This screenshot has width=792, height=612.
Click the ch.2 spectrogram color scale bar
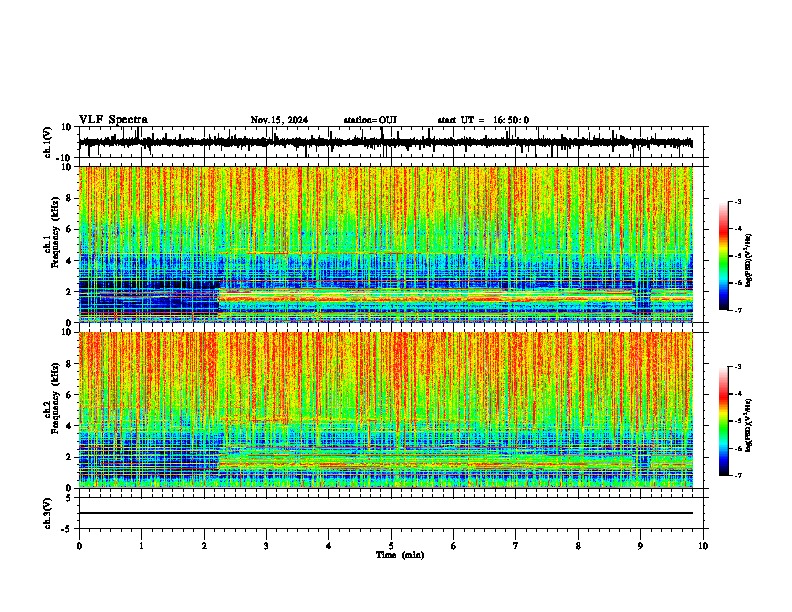click(x=724, y=421)
